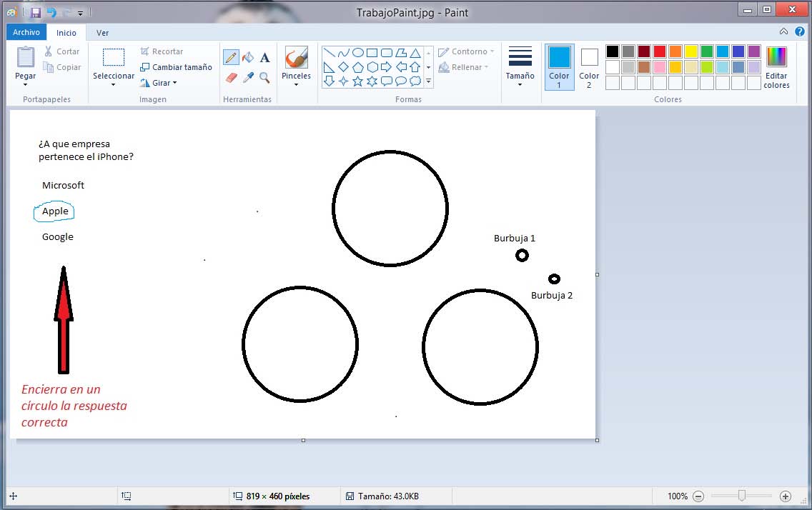This screenshot has width=812, height=510.
Task: Open the Contorno outline dropdown
Action: click(465, 51)
